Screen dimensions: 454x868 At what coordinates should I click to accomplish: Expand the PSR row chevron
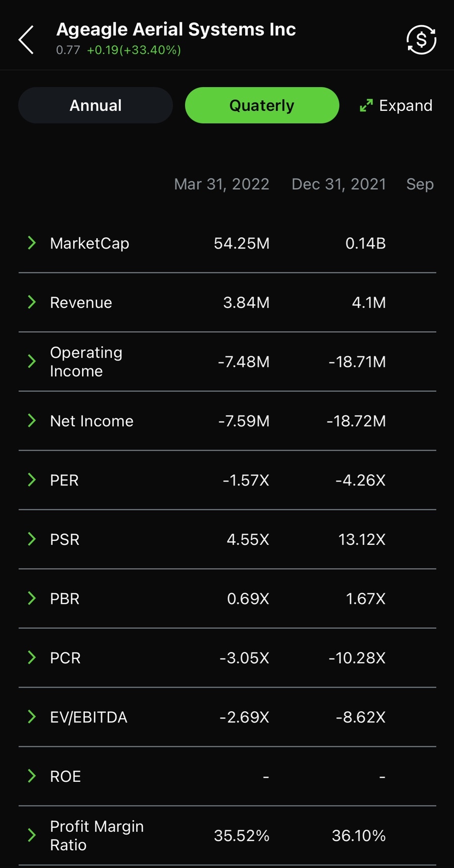pos(31,539)
